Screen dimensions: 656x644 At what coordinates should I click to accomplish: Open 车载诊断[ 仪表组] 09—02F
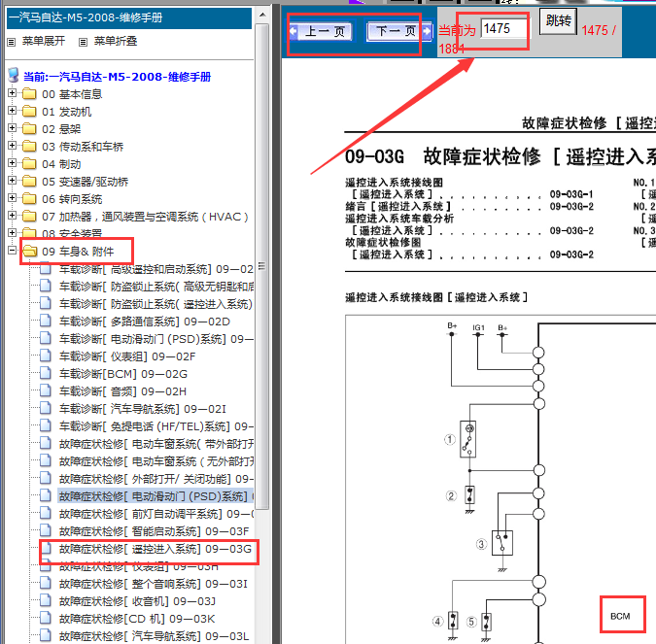tap(127, 356)
